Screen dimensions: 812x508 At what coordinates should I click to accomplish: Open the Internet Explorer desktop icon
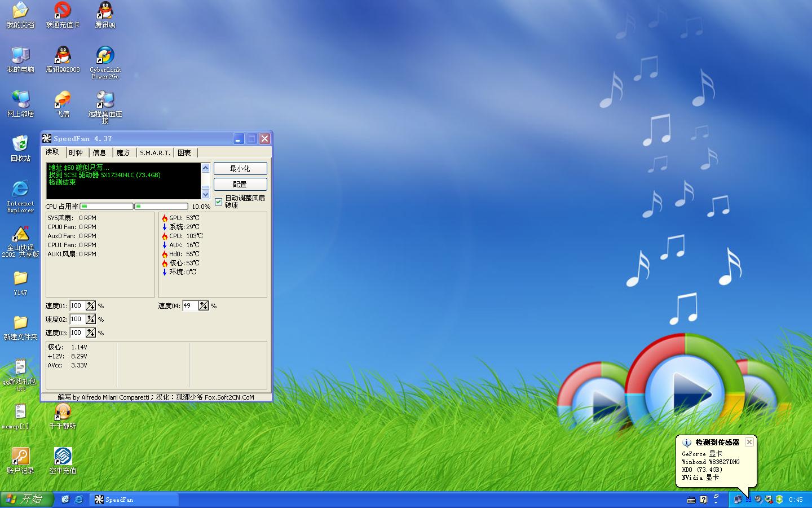pos(20,196)
